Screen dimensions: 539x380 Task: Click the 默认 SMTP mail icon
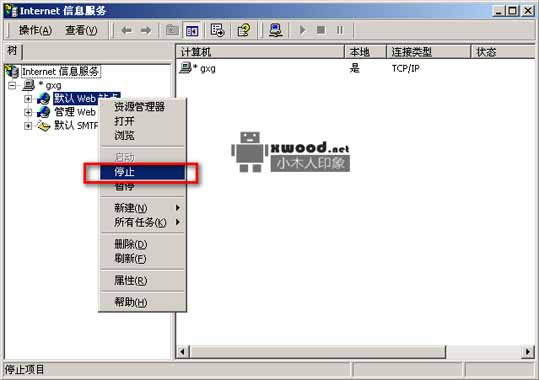(x=44, y=126)
